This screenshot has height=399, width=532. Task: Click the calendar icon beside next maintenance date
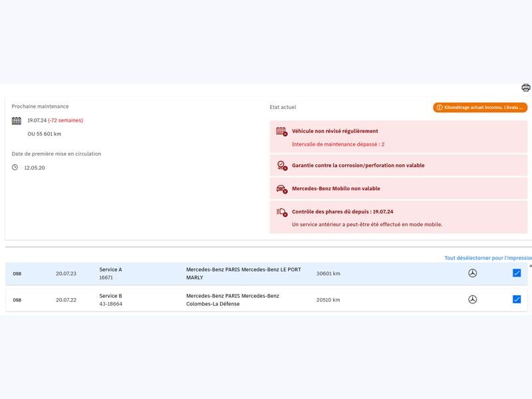pyautogui.click(x=17, y=120)
